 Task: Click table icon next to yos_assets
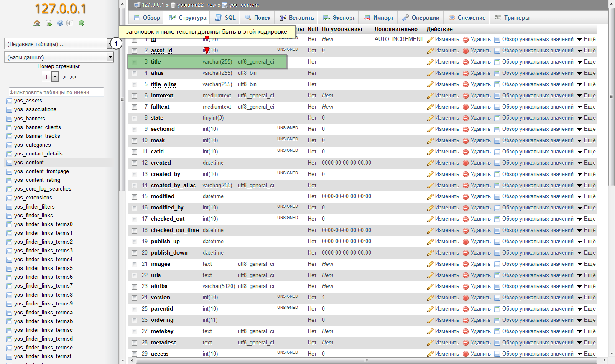(10, 101)
